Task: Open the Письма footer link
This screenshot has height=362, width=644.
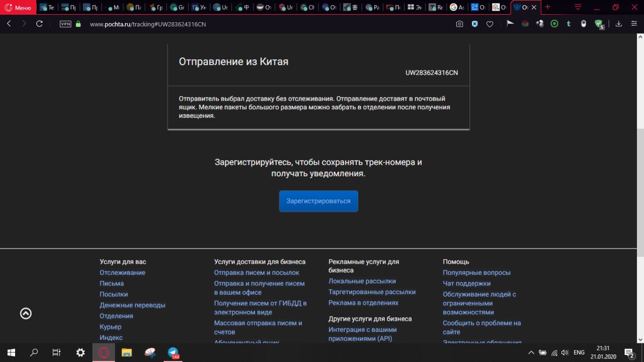Action: click(112, 283)
